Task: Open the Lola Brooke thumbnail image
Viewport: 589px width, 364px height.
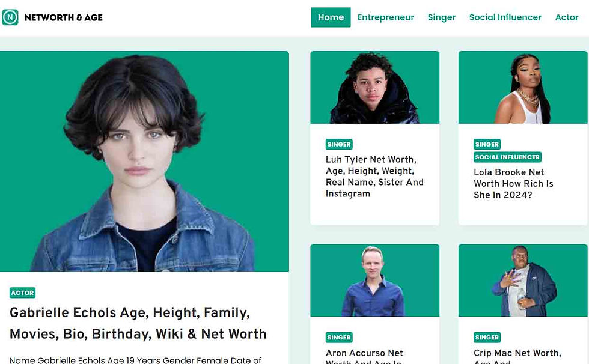Action: (x=522, y=88)
